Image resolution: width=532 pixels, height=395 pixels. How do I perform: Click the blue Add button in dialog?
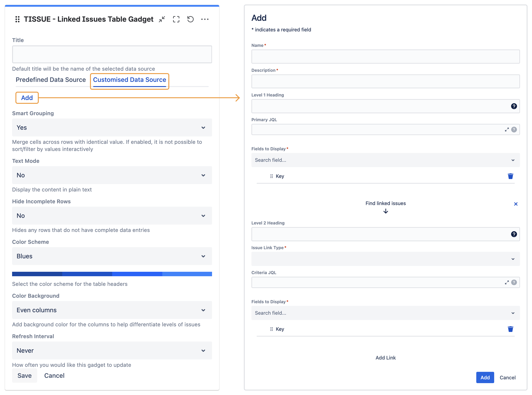tap(485, 378)
